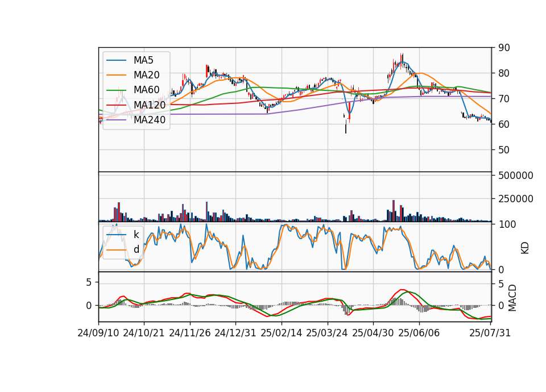Image resolution: width=546 pixels, height=392 pixels.
Task: Click the 24/10/21 date label
Action: click(x=144, y=333)
